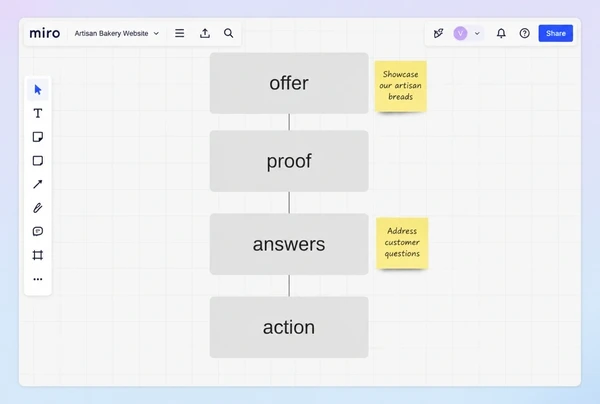Select the offer box
The image size is (600, 404).
click(x=289, y=83)
